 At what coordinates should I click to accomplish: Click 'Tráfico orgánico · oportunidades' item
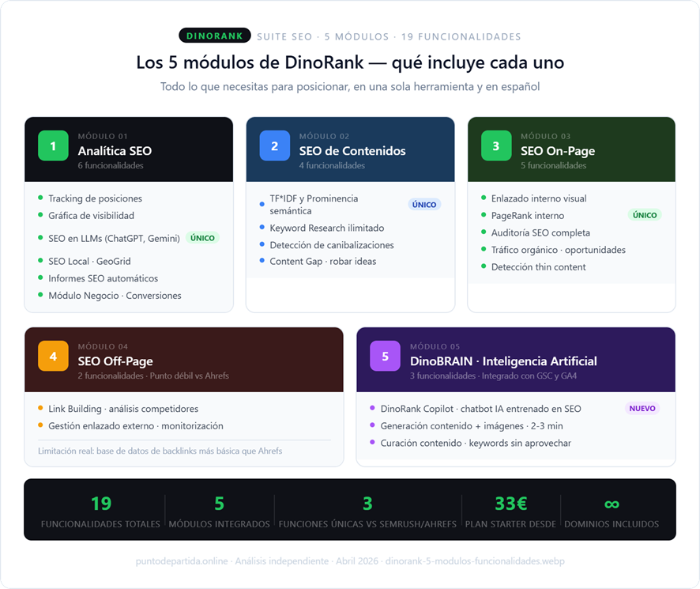(558, 250)
